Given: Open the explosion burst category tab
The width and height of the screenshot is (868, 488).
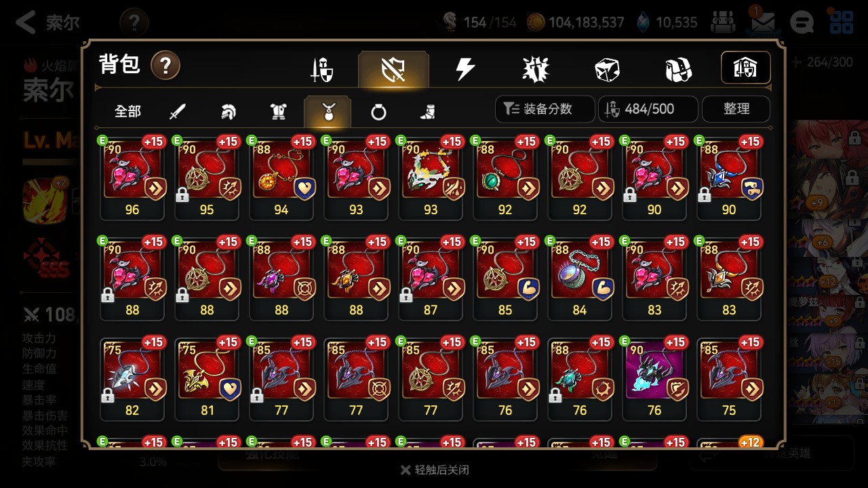Looking at the screenshot, I should pos(536,69).
